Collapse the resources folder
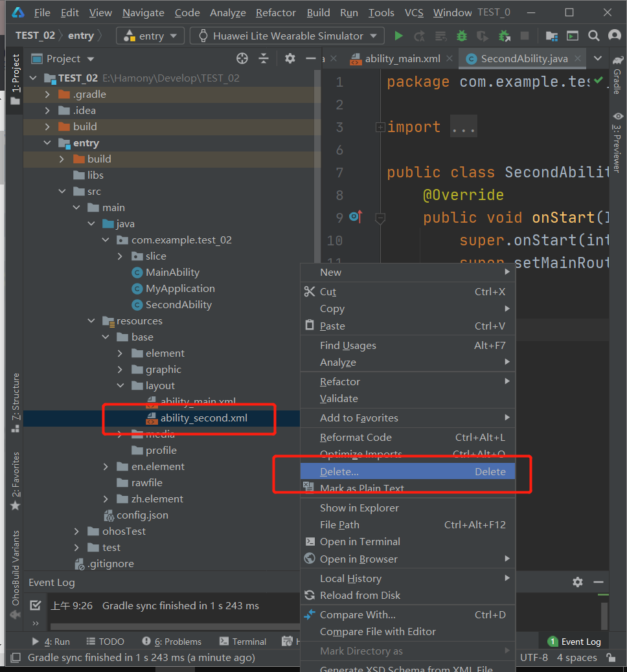Viewport: 627px width, 672px height. pos(91,320)
